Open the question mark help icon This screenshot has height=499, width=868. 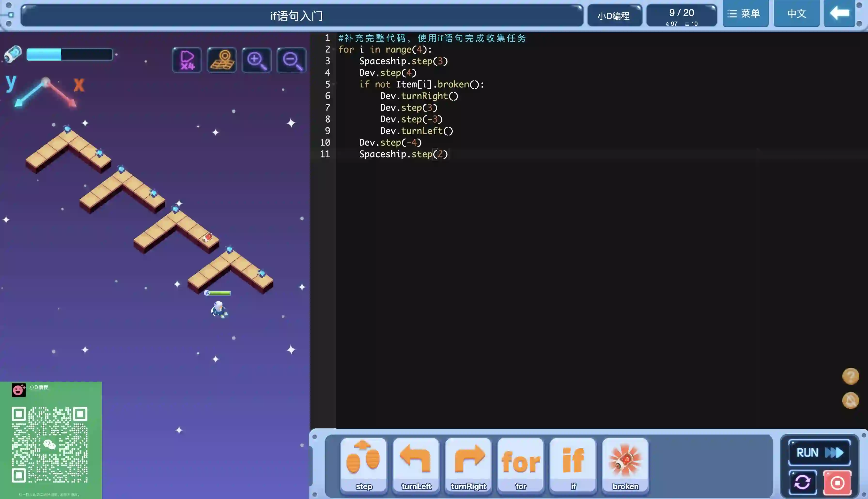click(x=851, y=376)
